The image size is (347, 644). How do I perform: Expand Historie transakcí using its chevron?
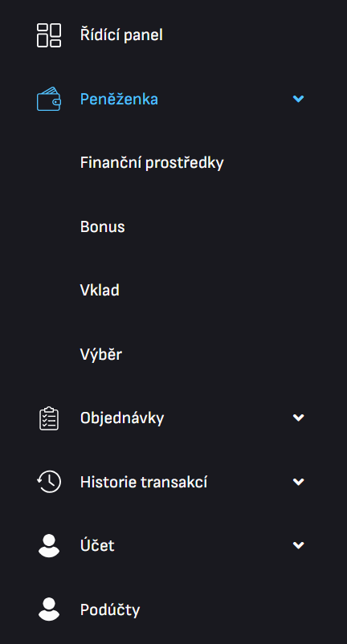point(299,482)
